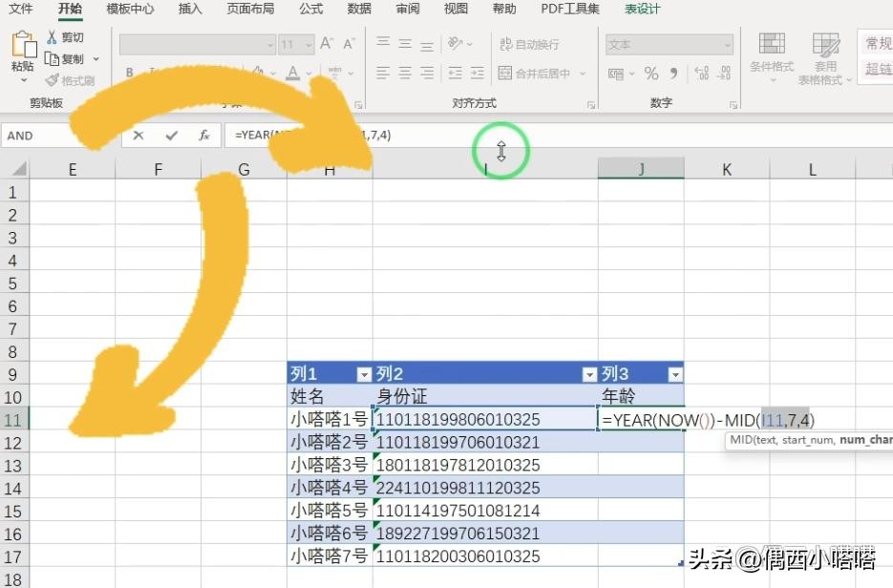Image resolution: width=893 pixels, height=588 pixels.
Task: Click the ✕ cancel button in formula bar
Action: tap(138, 135)
